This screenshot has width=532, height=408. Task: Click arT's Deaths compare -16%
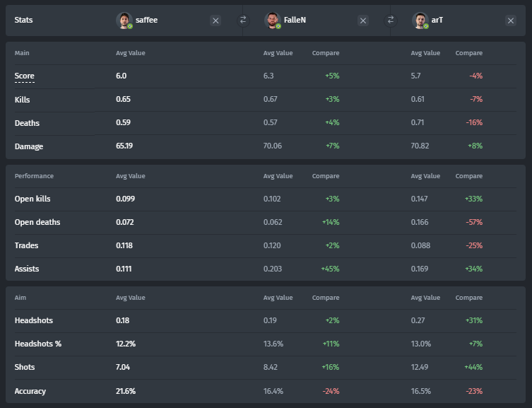pos(474,122)
